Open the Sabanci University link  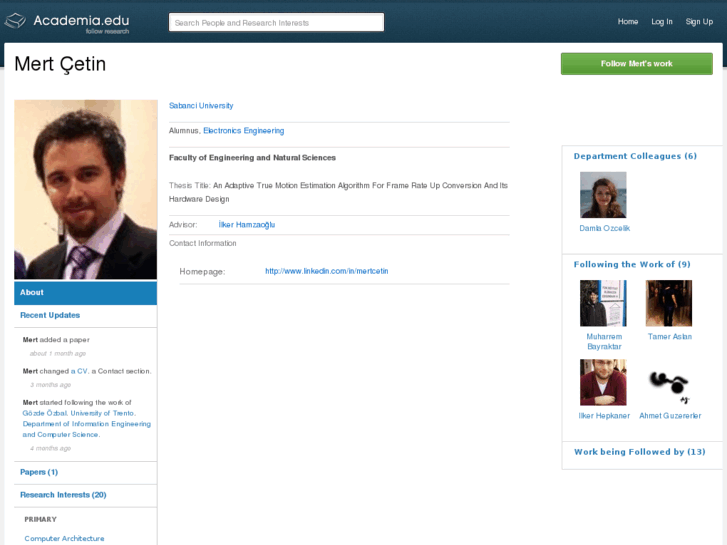[201, 106]
